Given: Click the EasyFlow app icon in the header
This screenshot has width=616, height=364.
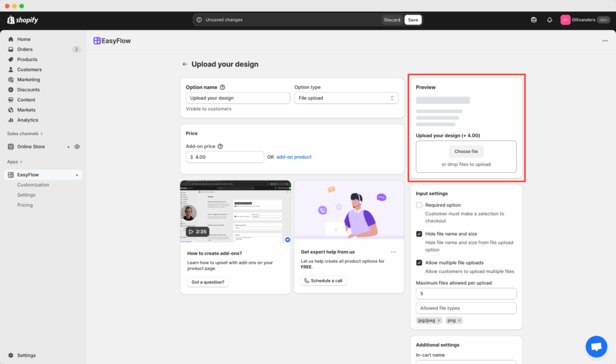Looking at the screenshot, I should (97, 40).
